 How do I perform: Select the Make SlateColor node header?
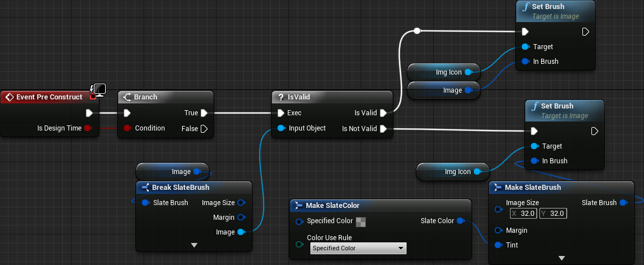point(381,206)
